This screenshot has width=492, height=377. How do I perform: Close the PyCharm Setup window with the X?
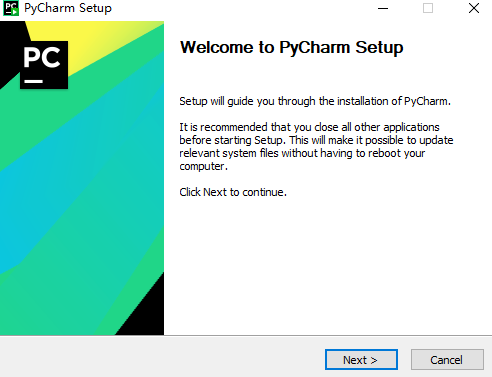[x=474, y=8]
